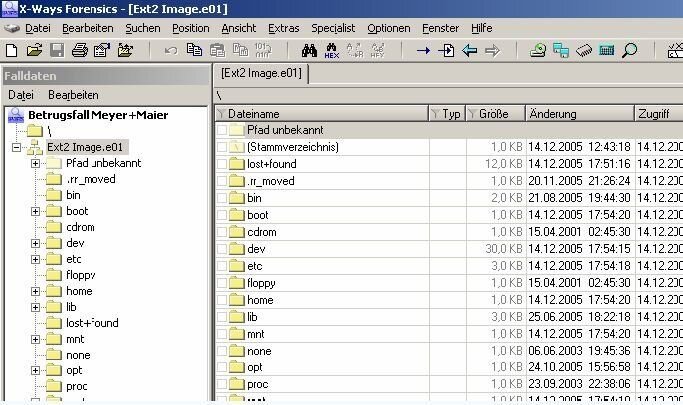
Task: Tick the checkbox beside Pfad unbekannt row
Action: [222, 130]
